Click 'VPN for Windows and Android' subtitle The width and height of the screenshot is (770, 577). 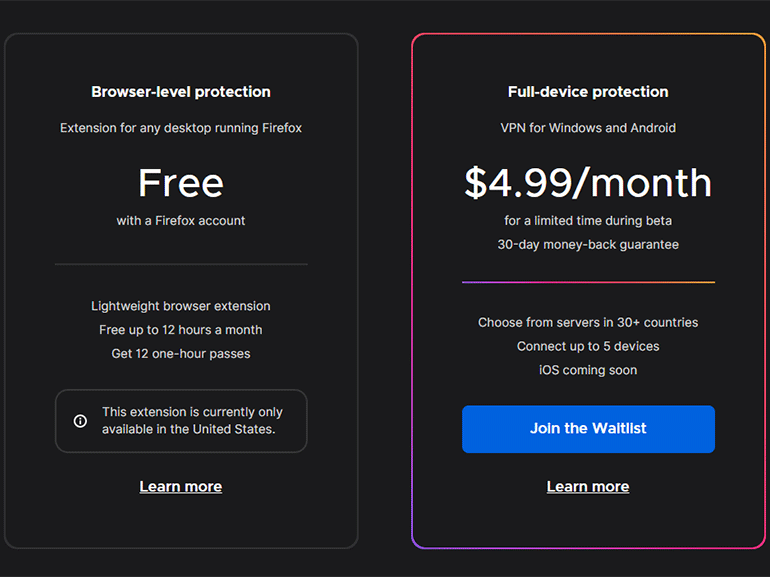click(588, 128)
